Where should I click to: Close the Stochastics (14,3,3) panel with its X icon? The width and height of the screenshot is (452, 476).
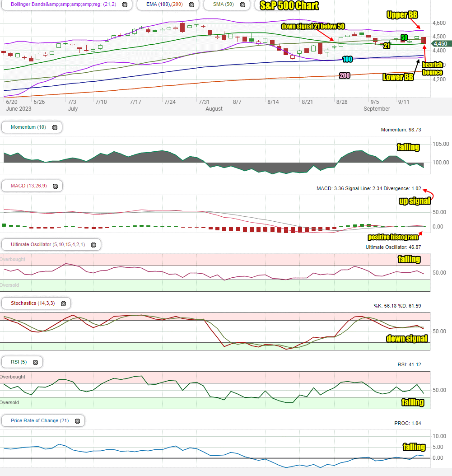[63, 303]
